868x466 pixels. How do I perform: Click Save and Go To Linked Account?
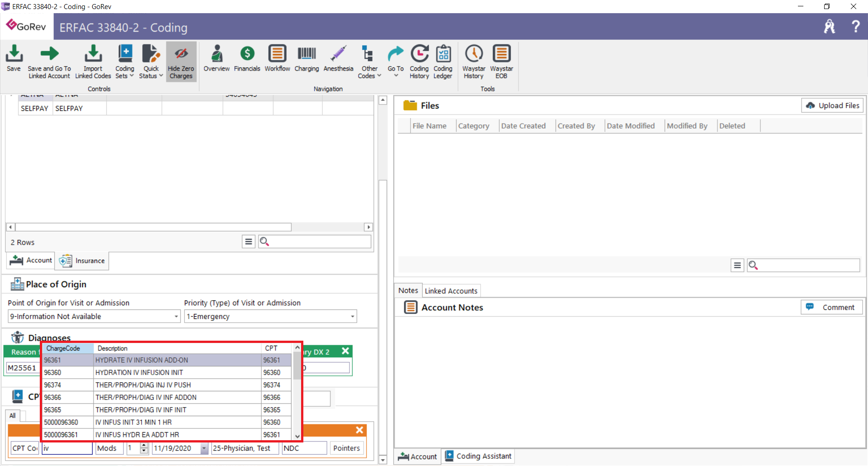[49, 62]
